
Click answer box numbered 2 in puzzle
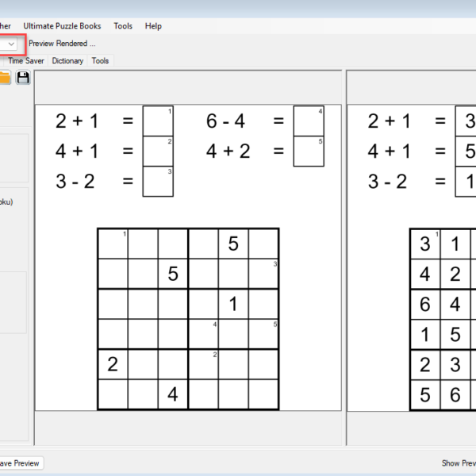(158, 152)
